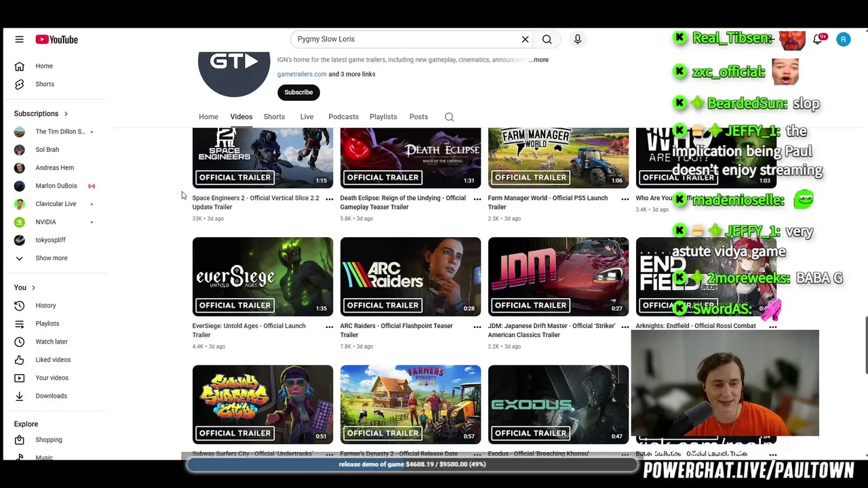Select the Videos tab

[241, 117]
